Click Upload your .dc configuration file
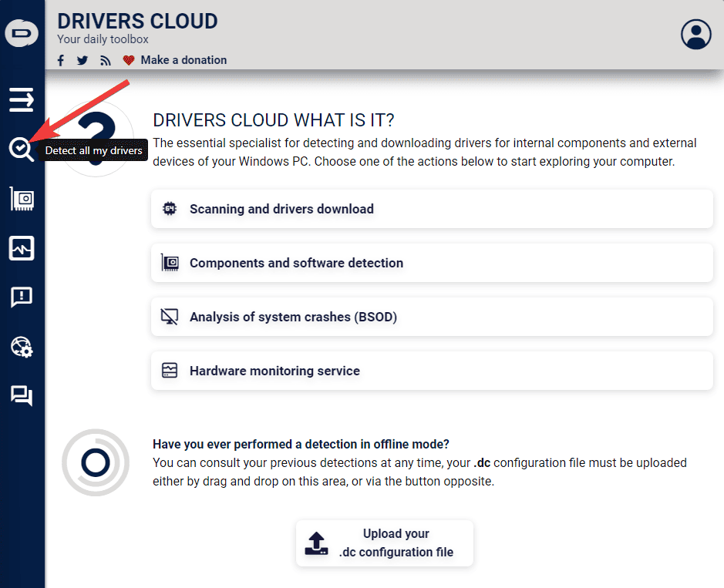724x588 pixels. coord(385,543)
